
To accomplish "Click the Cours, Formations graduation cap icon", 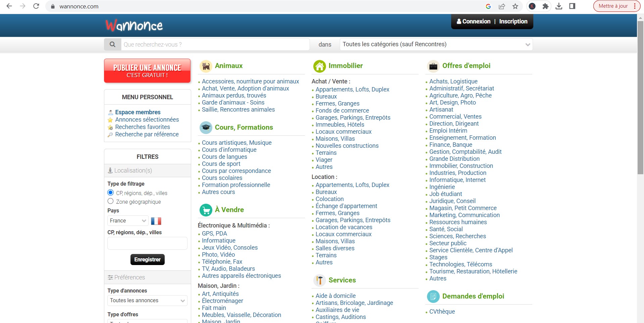I will [206, 127].
